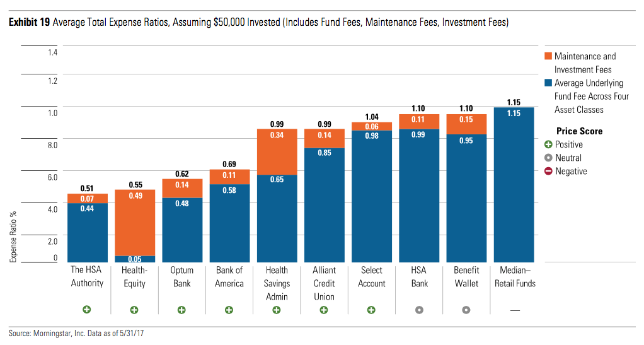Click the Neutral icon in the Price Score legend
Image resolution: width=644 pixels, height=345 pixels.
click(548, 158)
